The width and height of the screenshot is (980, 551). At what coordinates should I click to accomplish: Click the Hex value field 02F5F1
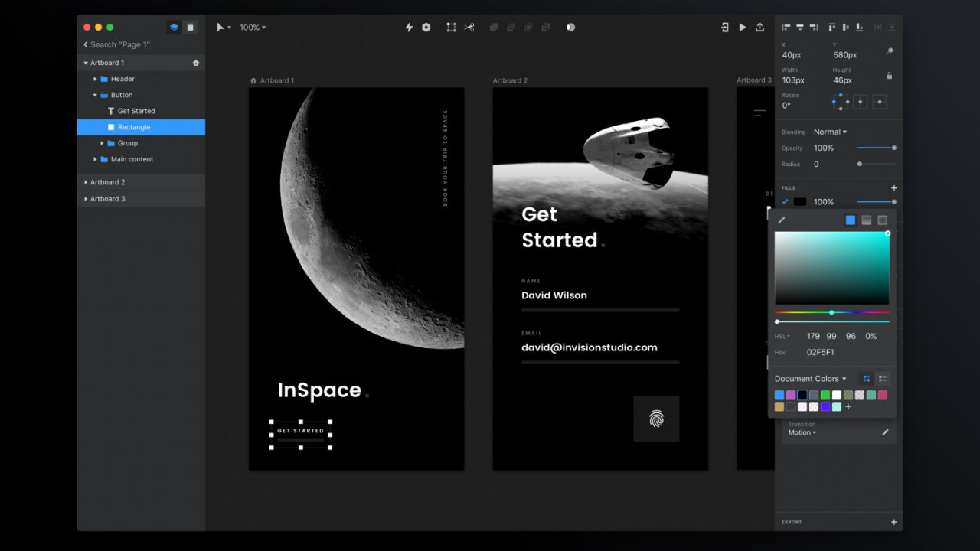click(821, 353)
